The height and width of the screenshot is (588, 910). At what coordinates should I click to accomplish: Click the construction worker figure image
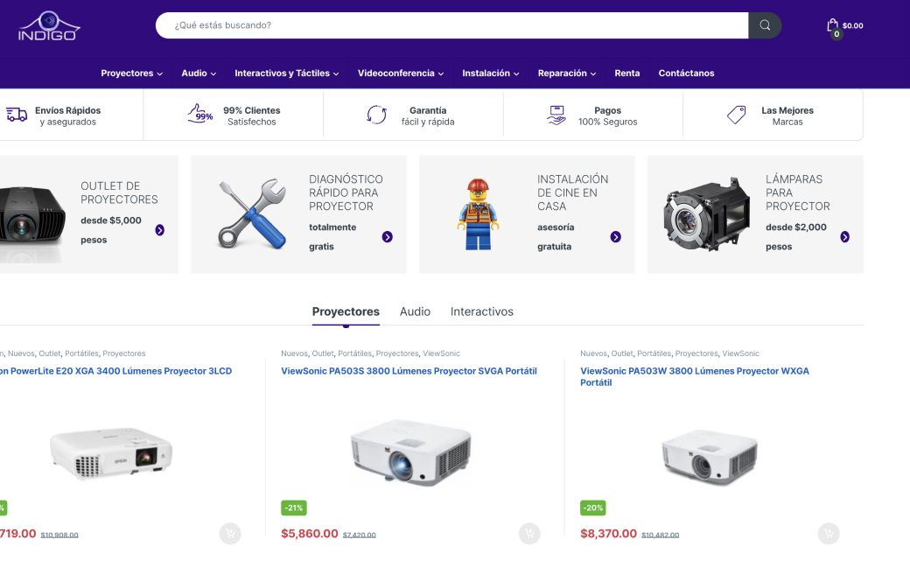coord(478,214)
